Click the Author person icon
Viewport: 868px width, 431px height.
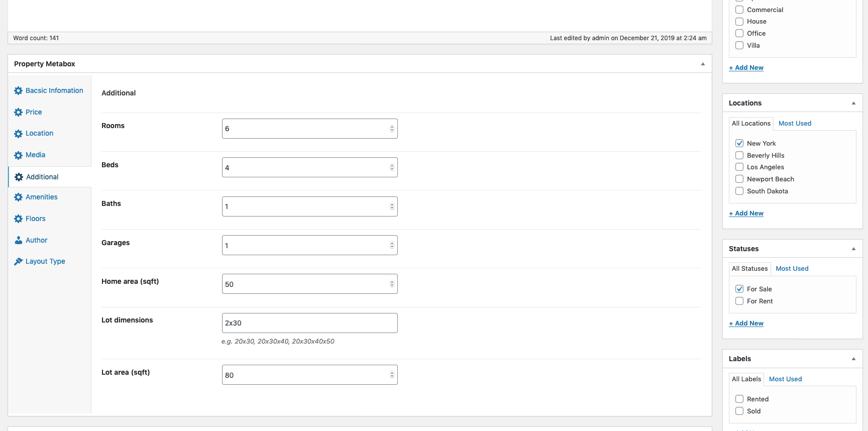click(x=19, y=241)
